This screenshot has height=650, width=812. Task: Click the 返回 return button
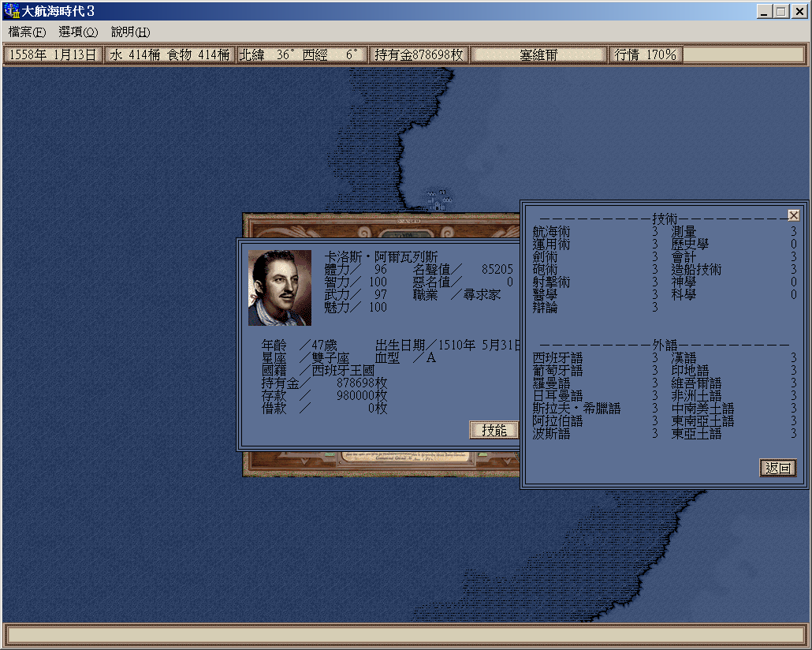point(777,468)
